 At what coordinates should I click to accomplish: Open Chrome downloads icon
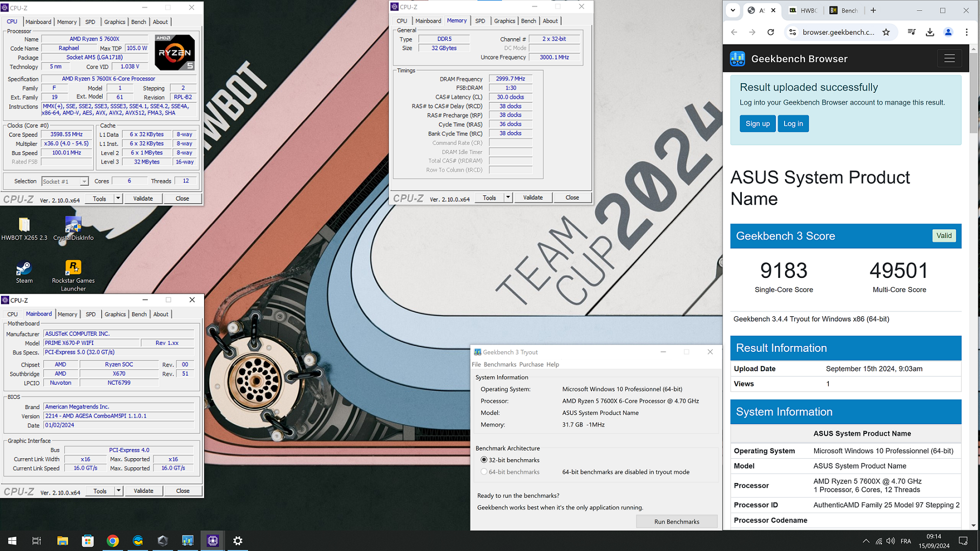[x=930, y=32]
